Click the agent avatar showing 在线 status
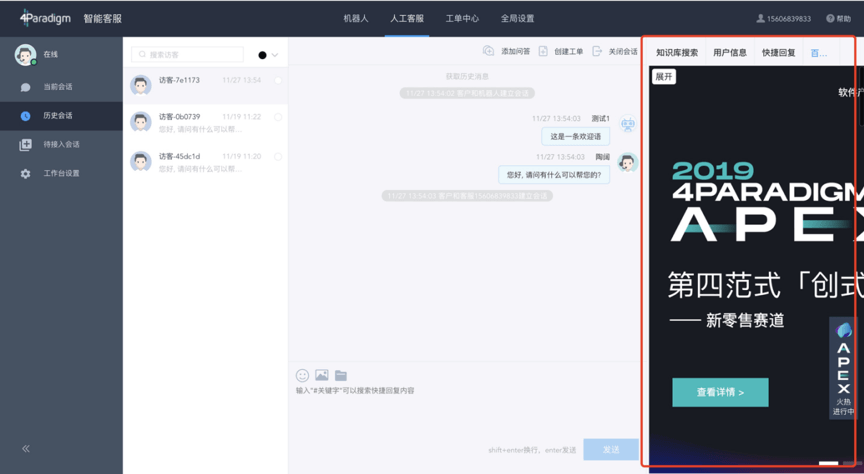Viewport: 864px width, 474px height. [25, 55]
